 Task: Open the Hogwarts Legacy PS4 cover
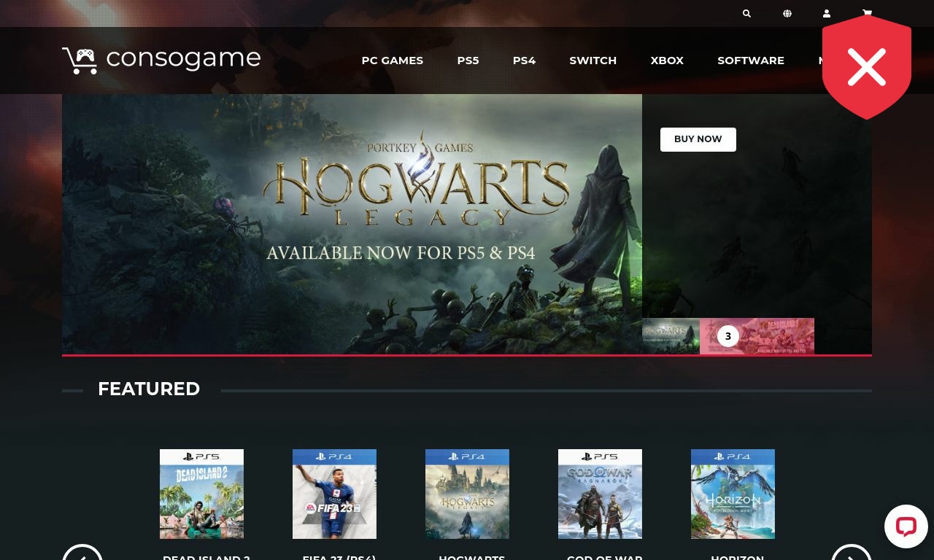467,494
